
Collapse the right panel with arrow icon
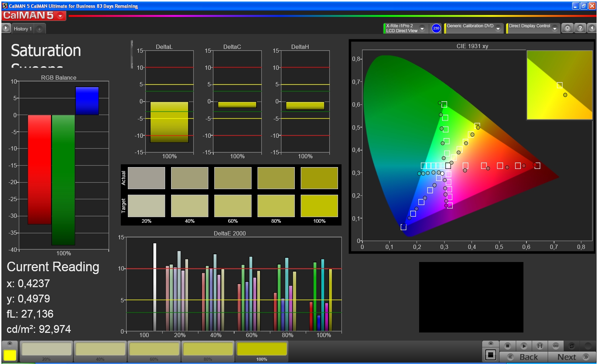coord(592,28)
